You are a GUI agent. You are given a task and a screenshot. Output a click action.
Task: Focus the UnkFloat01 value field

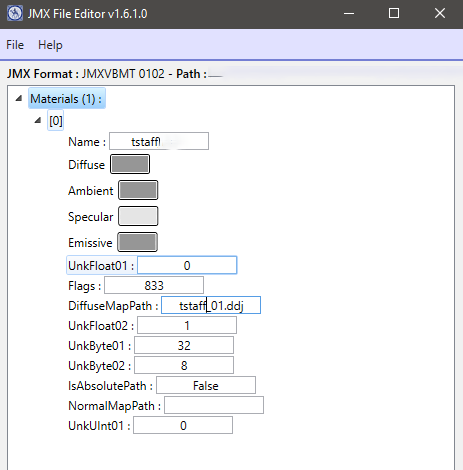(187, 265)
